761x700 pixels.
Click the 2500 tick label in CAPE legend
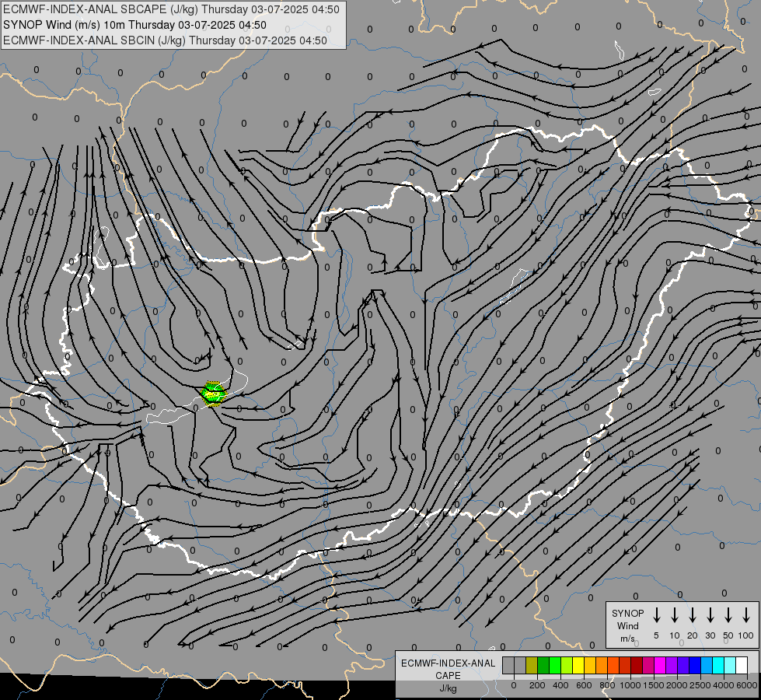tap(700, 685)
